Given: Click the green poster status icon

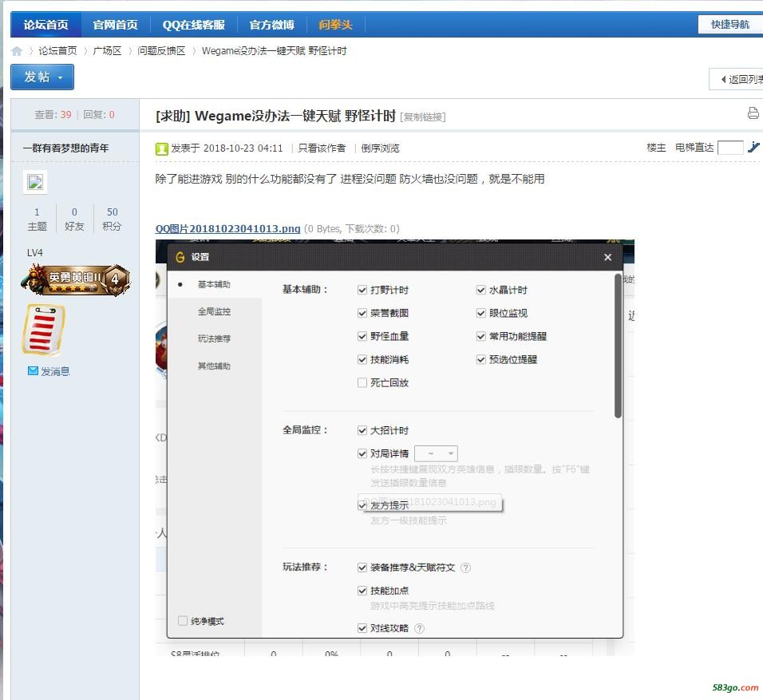Looking at the screenshot, I should [x=161, y=148].
